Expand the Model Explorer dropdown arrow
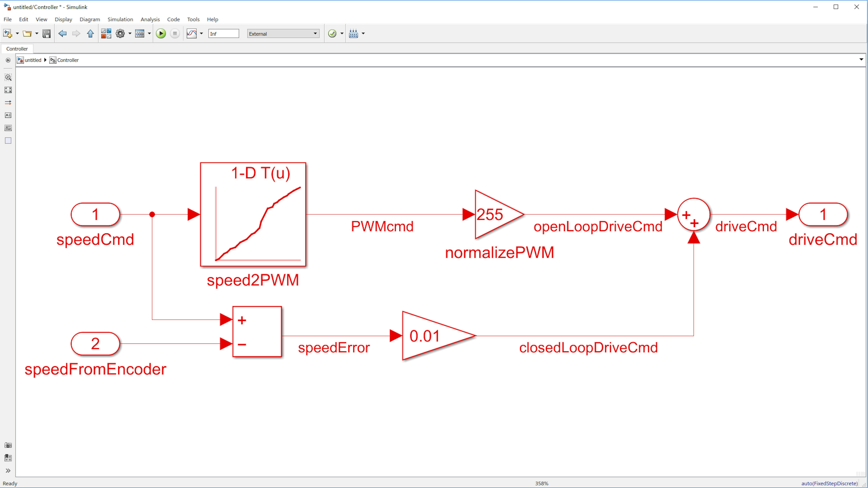This screenshot has width=868, height=488. (149, 33)
